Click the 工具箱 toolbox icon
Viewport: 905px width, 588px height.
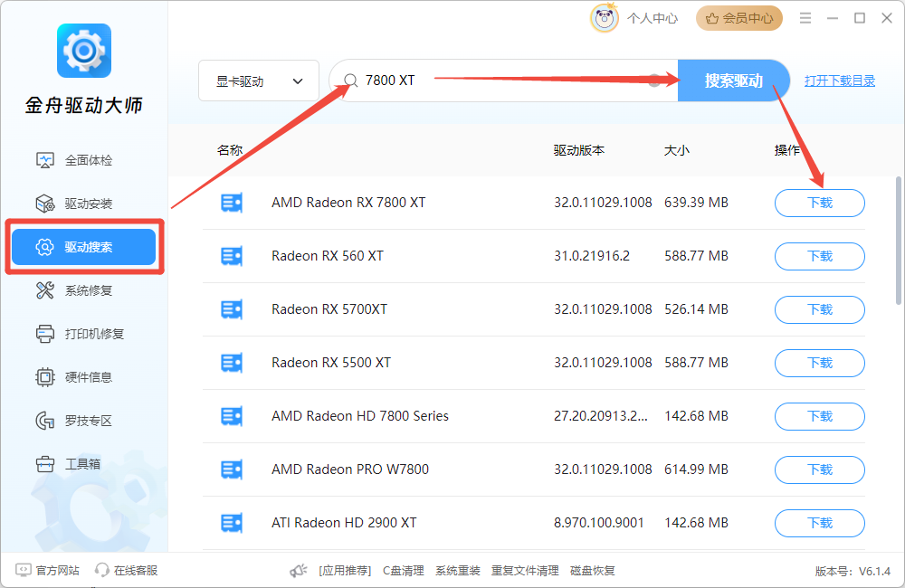click(45, 464)
